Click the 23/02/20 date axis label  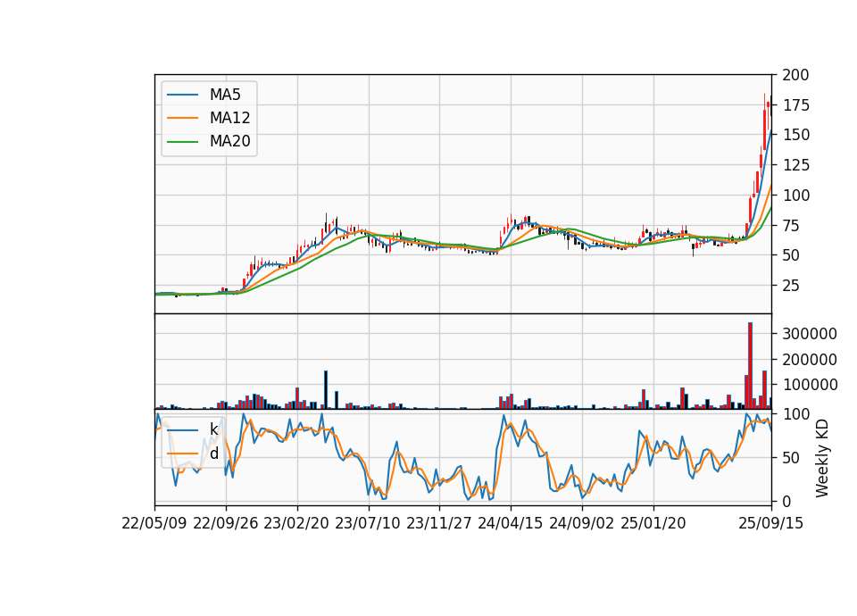[296, 523]
